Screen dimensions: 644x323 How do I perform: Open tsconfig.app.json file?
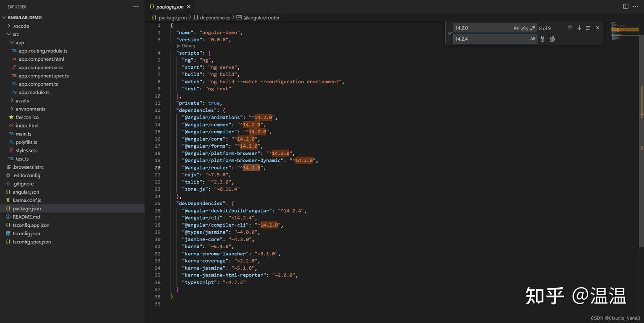72,225
